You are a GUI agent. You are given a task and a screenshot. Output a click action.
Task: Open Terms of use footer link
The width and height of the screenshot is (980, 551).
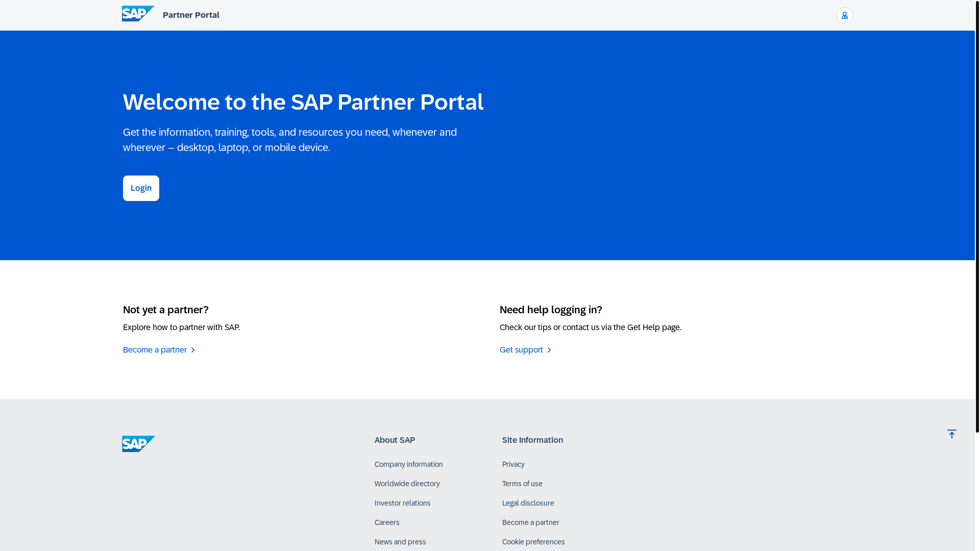[x=522, y=484]
